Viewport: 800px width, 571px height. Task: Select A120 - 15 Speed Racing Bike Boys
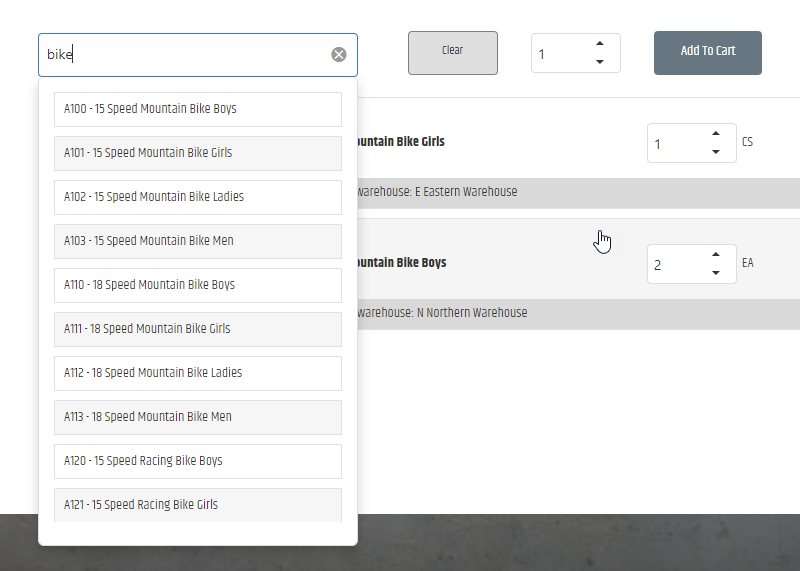(198, 461)
